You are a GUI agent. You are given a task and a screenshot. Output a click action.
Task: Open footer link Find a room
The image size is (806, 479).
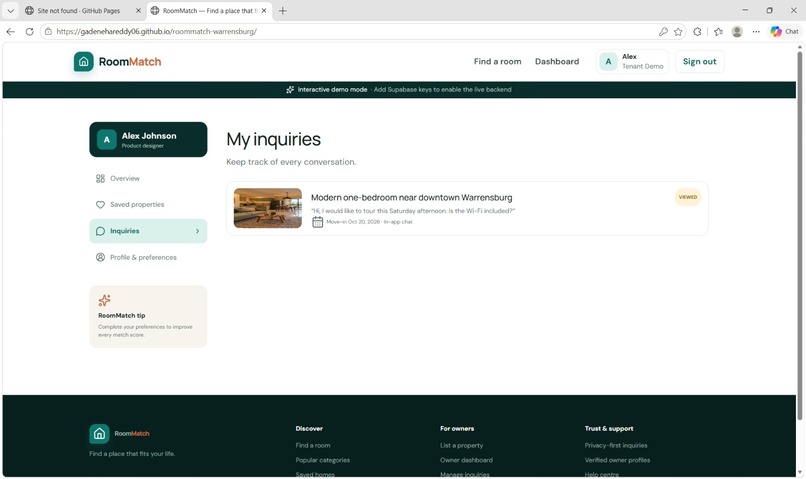tap(313, 446)
